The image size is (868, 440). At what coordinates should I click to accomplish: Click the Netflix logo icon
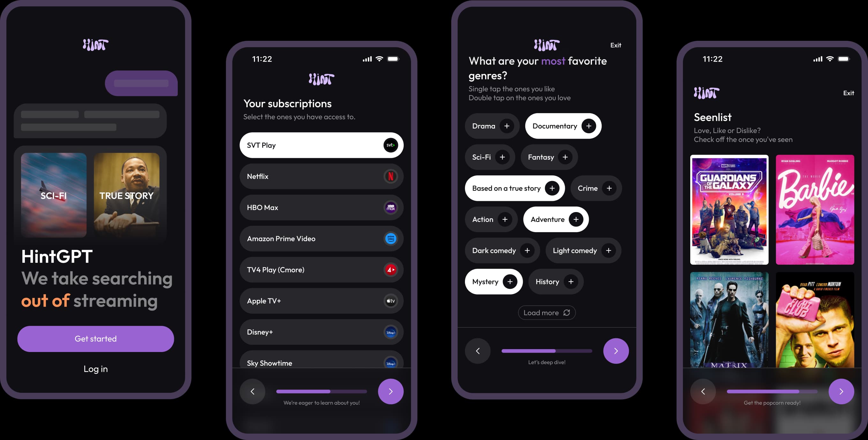pos(391,176)
